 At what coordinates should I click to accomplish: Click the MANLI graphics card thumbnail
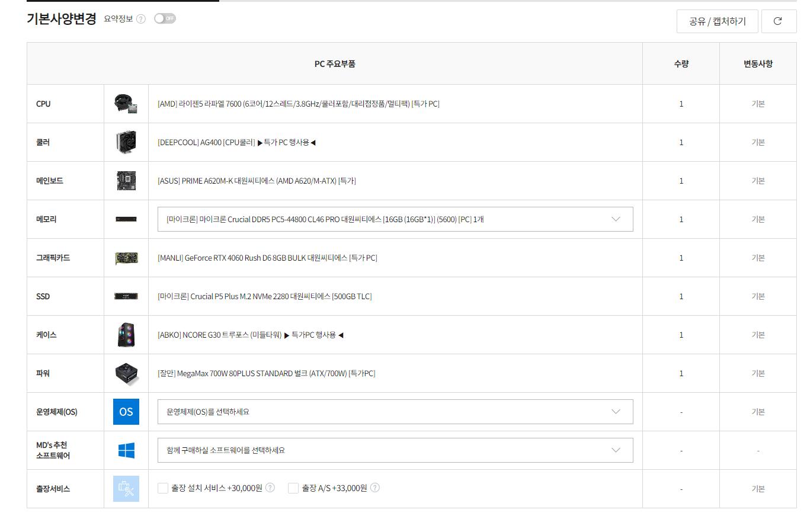tap(126, 258)
